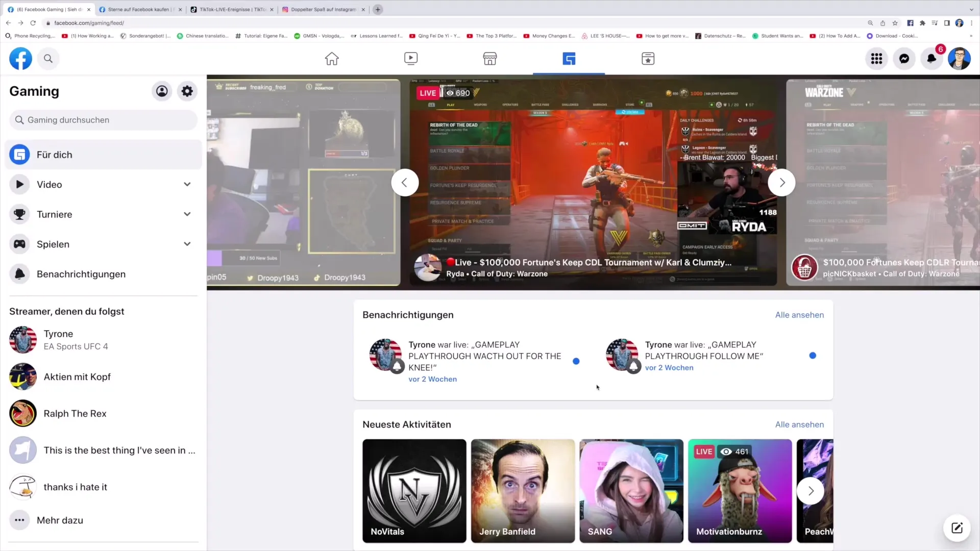Expand Mehr dazu in followed streamers

pyautogui.click(x=103, y=520)
